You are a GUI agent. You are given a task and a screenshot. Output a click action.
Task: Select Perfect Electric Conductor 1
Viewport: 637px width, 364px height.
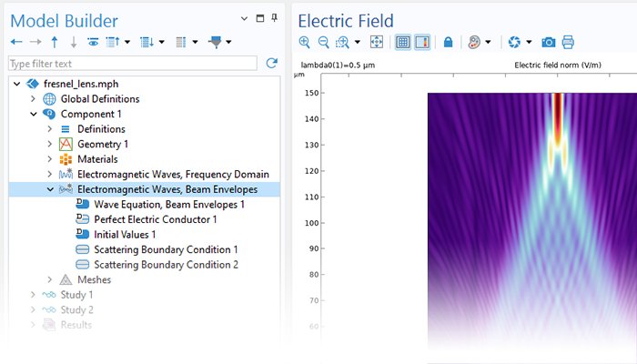156,219
